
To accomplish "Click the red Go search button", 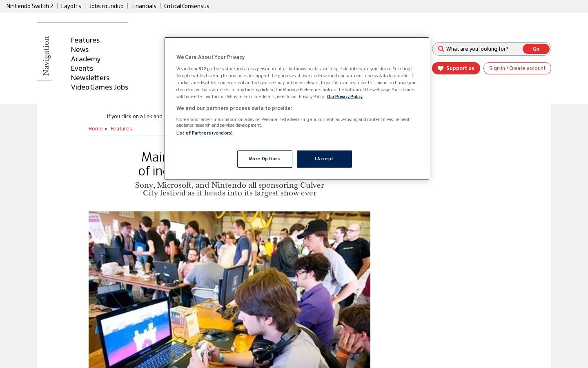I will [536, 49].
